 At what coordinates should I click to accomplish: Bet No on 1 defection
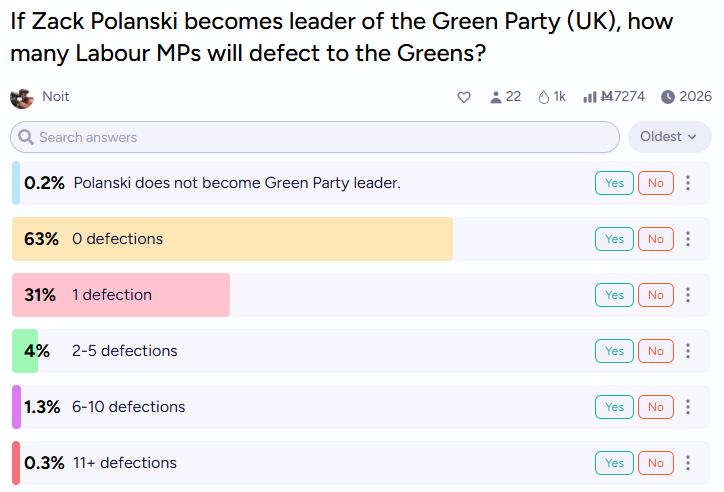655,295
